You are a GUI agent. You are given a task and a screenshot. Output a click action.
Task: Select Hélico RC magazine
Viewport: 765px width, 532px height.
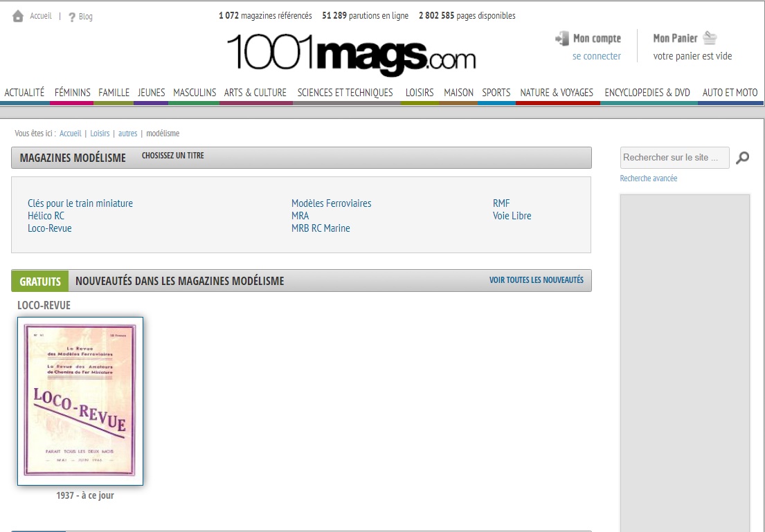(46, 216)
